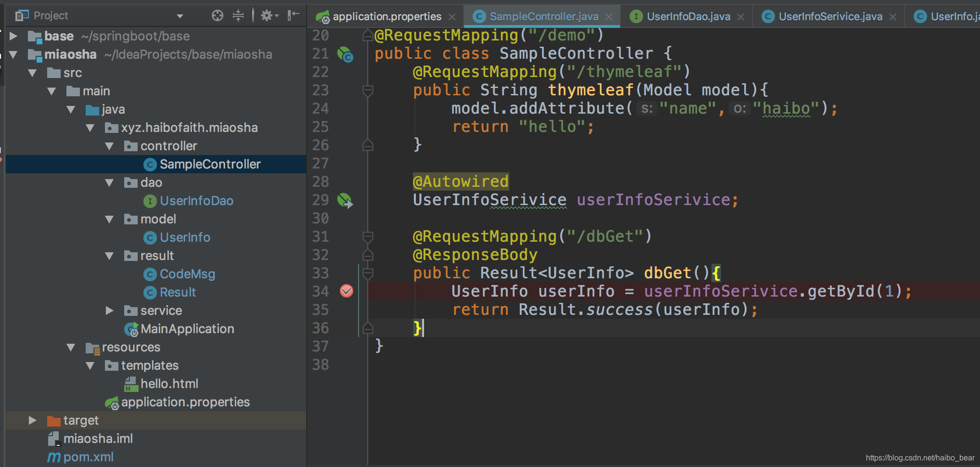This screenshot has height=467, width=980.
Task: Open the Project view dropdown arrow
Action: pos(180,16)
